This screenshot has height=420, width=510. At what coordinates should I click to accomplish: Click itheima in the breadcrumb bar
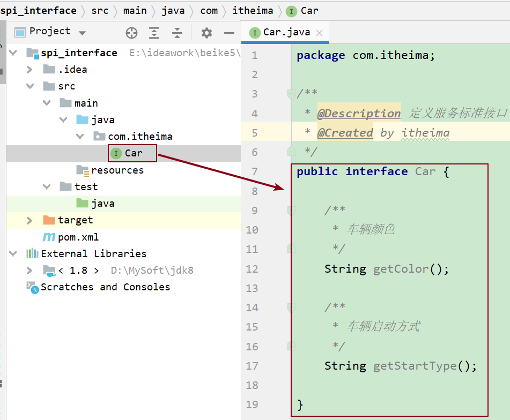pyautogui.click(x=253, y=11)
